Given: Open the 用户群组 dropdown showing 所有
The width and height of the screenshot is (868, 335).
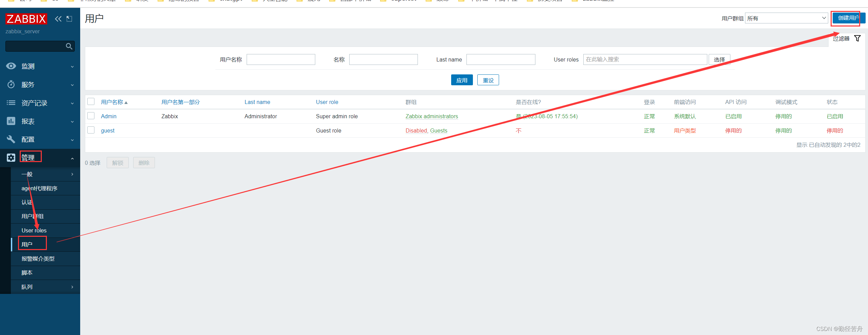Looking at the screenshot, I should 786,18.
